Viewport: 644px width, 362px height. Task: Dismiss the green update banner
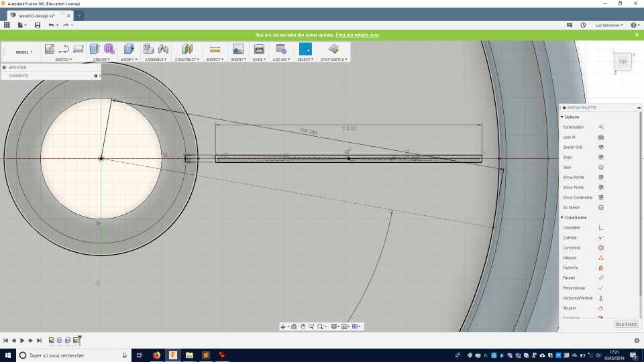[637, 35]
